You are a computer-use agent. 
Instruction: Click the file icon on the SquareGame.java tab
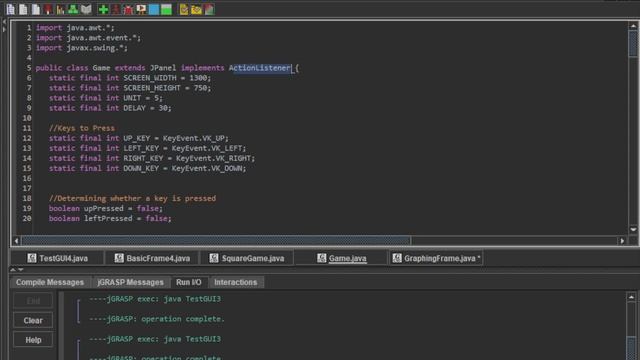click(214, 258)
